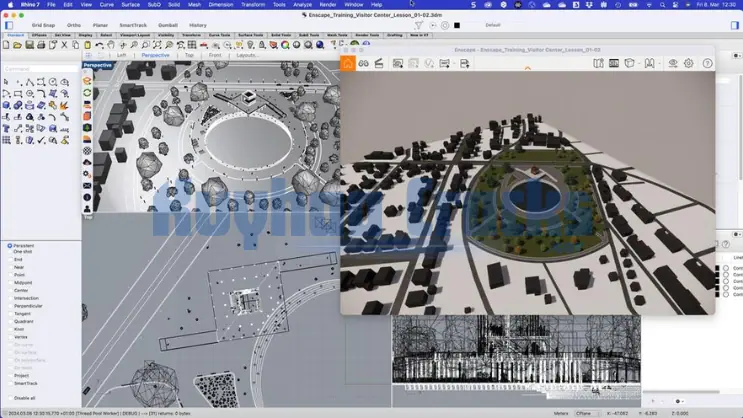This screenshot has height=418, width=743.
Task: Toggle the Midpoint osnap checkbox
Action: pyautogui.click(x=10, y=282)
